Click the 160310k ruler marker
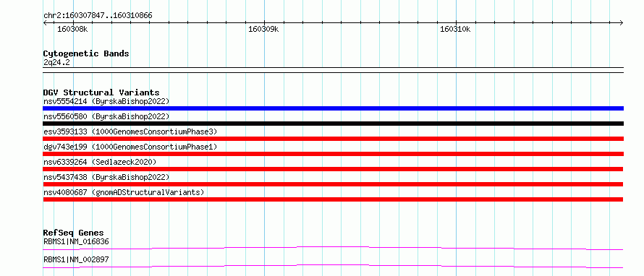The width and height of the screenshot is (644, 276). (455, 29)
